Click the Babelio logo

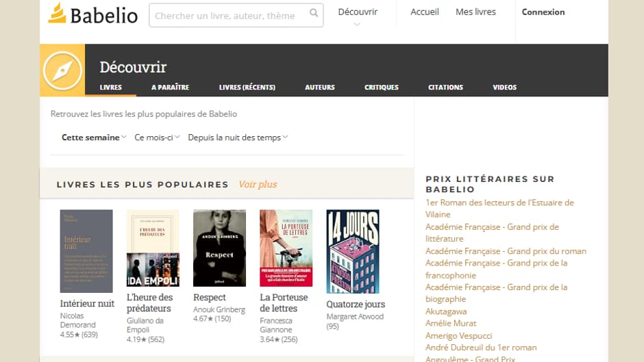point(92,14)
